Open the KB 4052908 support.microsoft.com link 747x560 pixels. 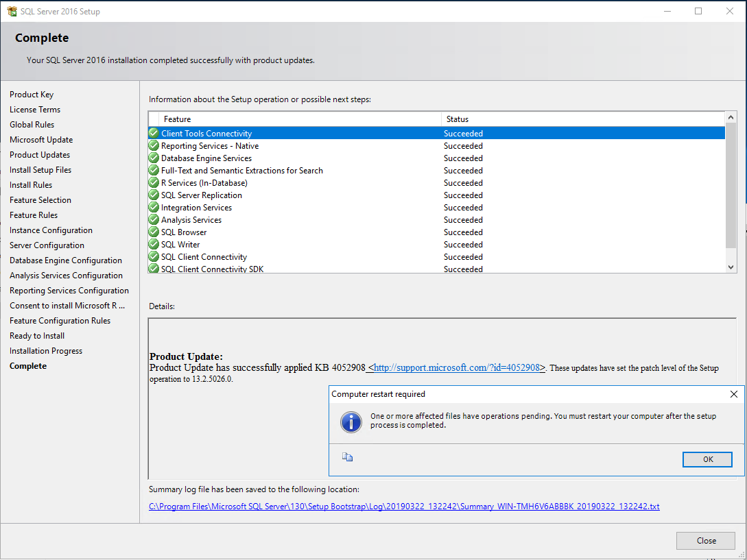456,367
